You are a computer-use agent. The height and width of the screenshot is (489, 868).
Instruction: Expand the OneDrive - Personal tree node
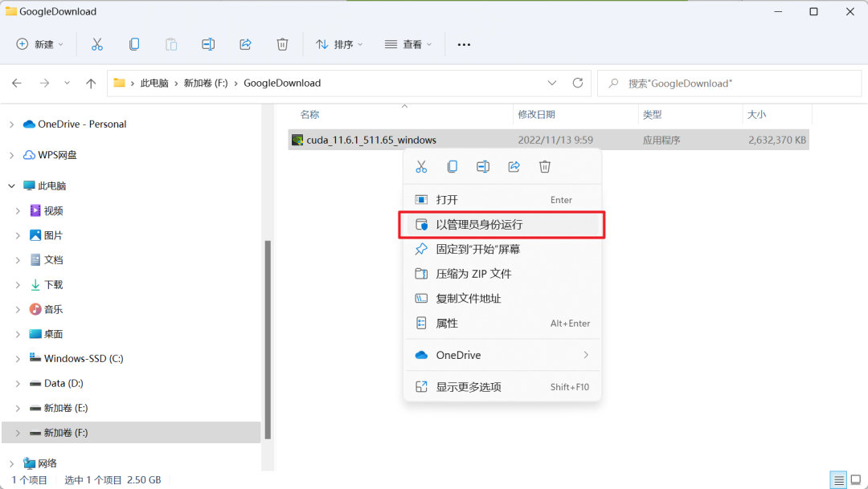tap(11, 124)
